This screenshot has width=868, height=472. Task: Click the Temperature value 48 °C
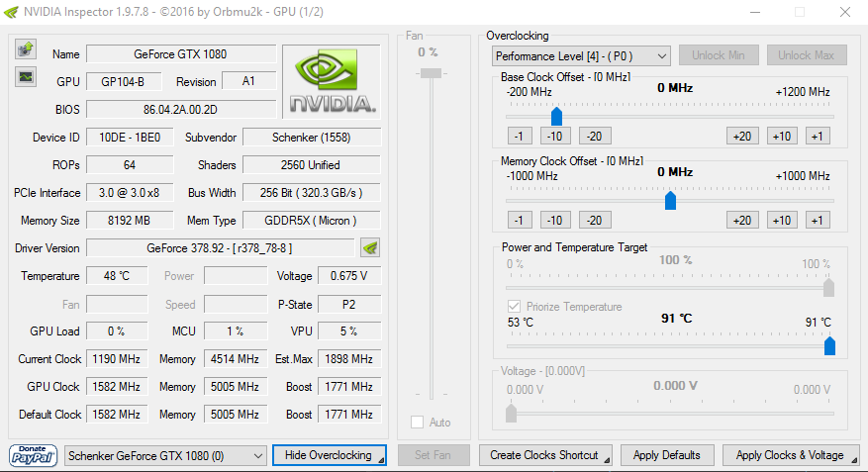117,275
